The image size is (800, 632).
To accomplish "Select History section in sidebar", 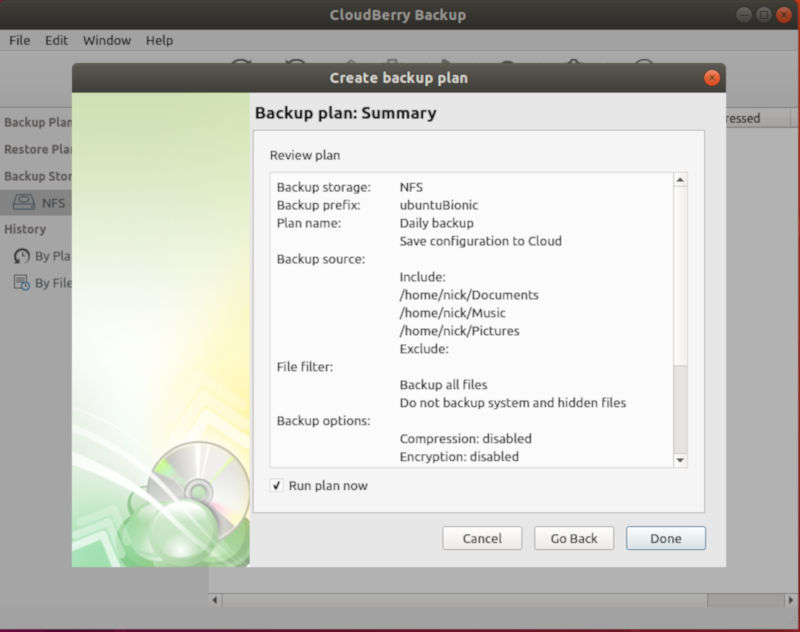I will pos(25,229).
